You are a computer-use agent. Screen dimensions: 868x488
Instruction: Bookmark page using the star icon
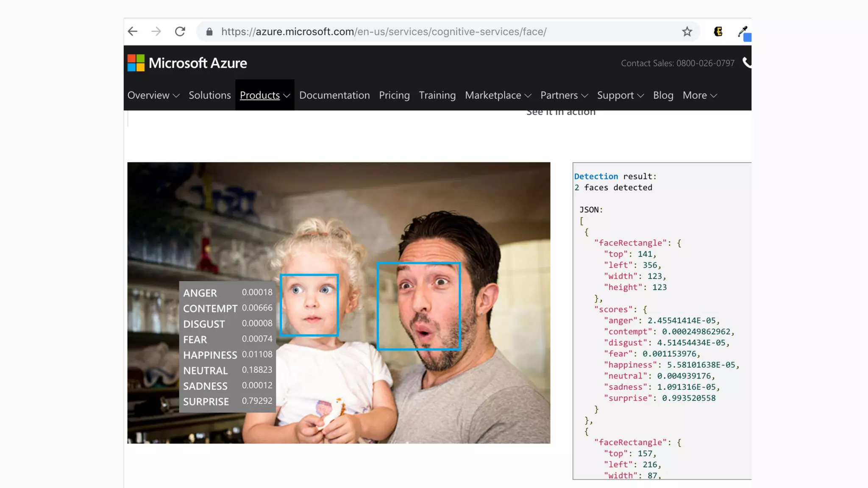(x=687, y=32)
